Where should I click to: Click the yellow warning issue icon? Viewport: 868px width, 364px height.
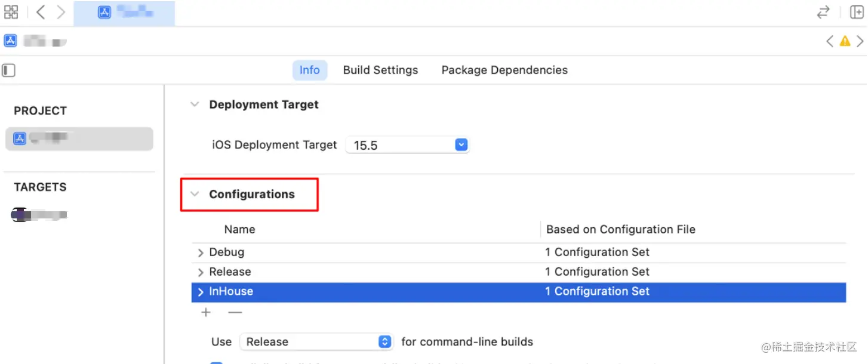(845, 41)
